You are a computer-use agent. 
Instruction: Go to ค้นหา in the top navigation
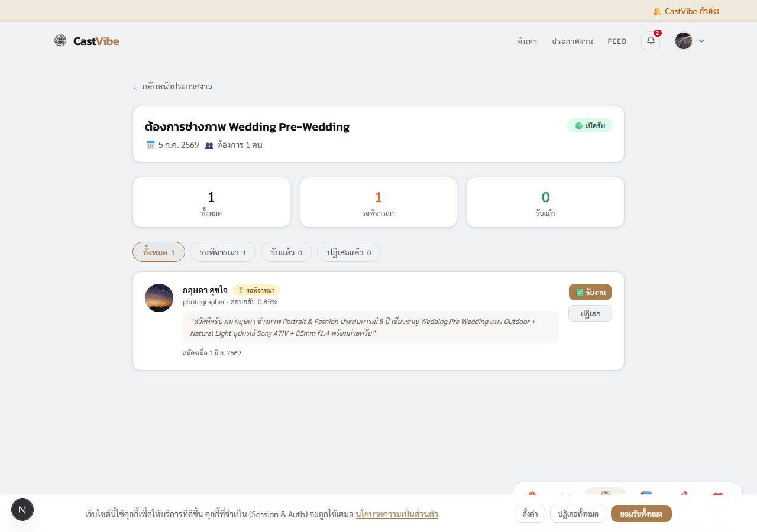[x=527, y=41]
